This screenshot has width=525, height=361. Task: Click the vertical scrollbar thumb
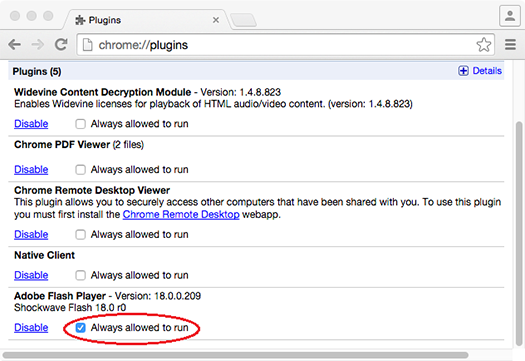pyautogui.click(x=519, y=233)
